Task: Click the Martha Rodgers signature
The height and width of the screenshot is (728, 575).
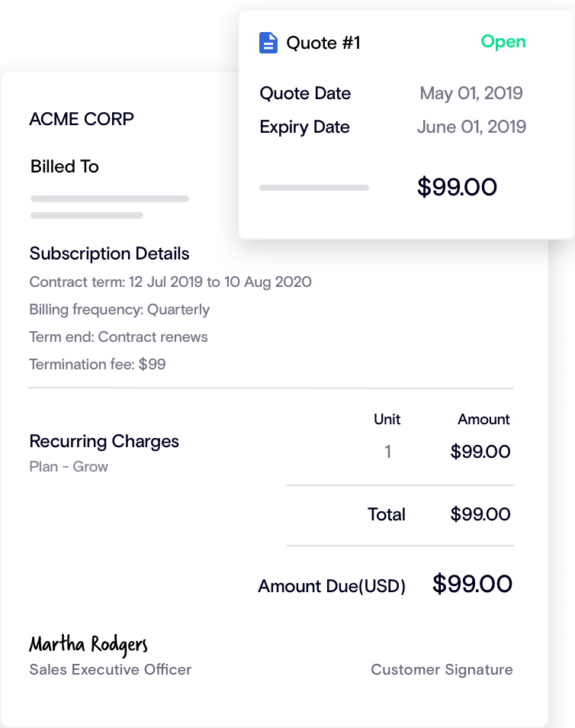Action: 88,644
